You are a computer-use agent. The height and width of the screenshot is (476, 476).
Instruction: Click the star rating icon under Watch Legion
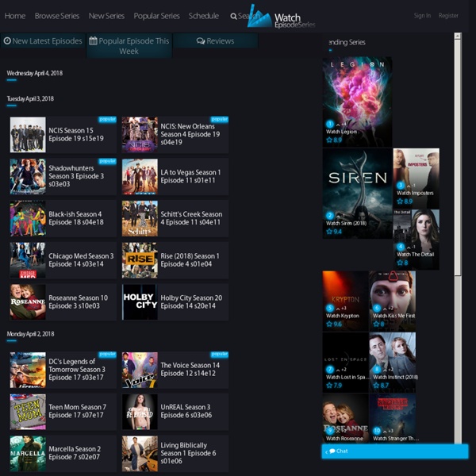pos(329,140)
